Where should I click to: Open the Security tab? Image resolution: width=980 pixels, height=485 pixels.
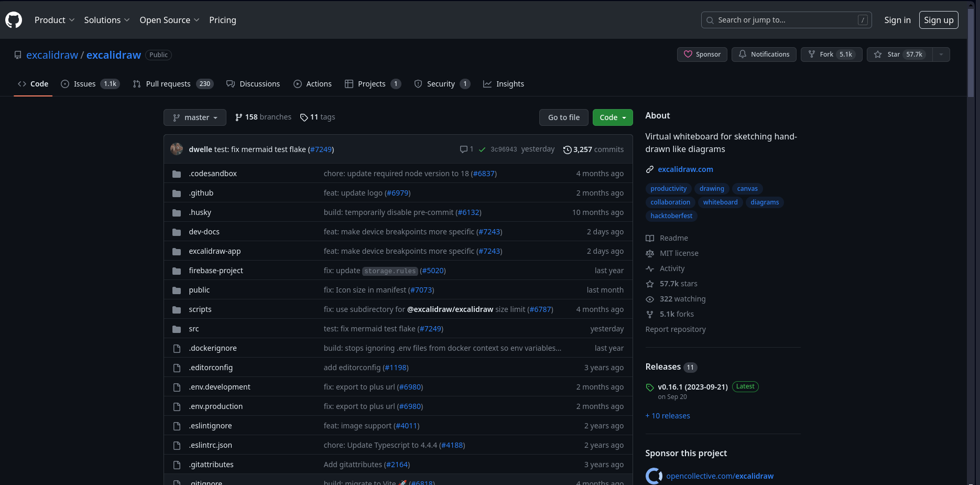coord(442,84)
